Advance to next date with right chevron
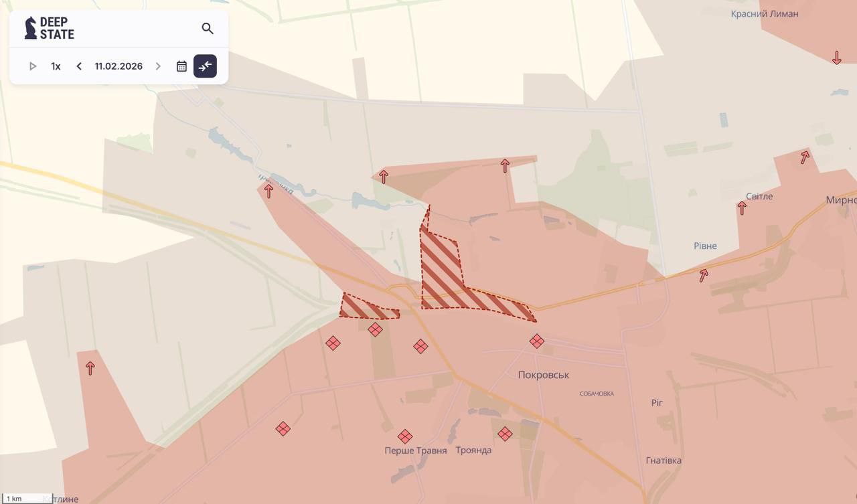Image resolution: width=857 pixels, height=504 pixels. tap(158, 66)
